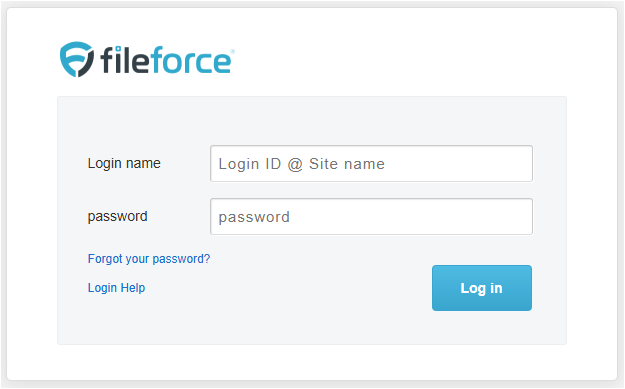The width and height of the screenshot is (625, 389).
Task: Click the word "Help" in Login Help
Action: point(133,288)
